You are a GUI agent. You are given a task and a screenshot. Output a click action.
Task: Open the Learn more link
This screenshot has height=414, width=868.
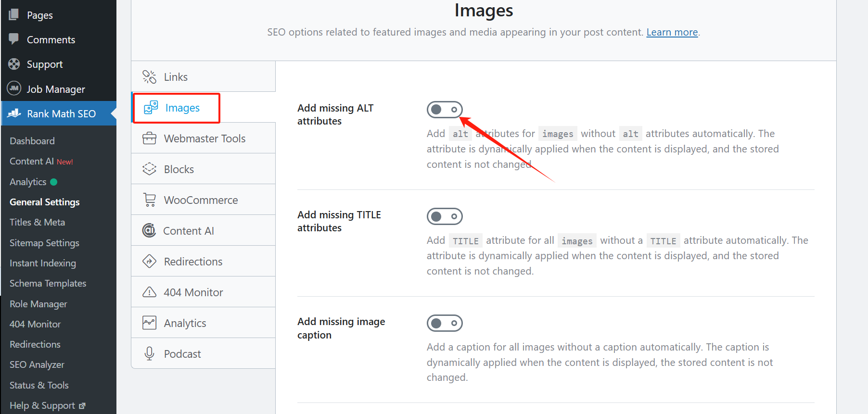coord(672,32)
